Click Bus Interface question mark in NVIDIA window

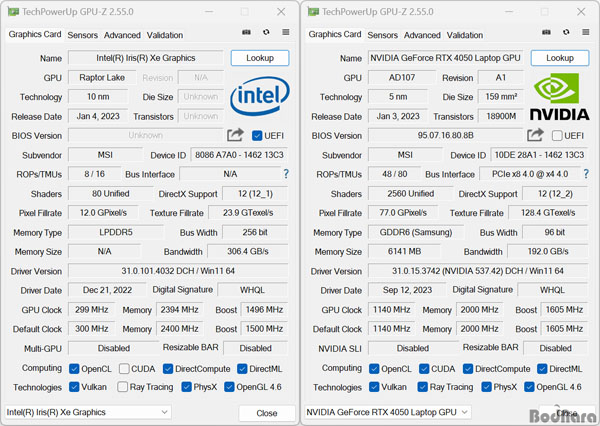pos(586,174)
